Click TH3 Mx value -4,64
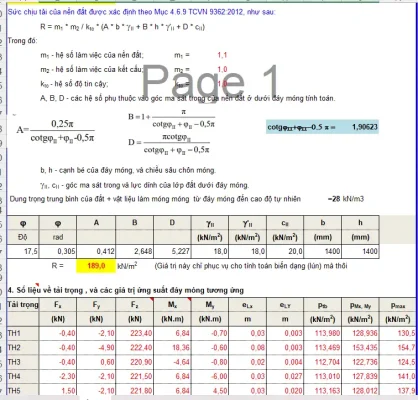The height and width of the screenshot is (400, 418). pos(172,362)
